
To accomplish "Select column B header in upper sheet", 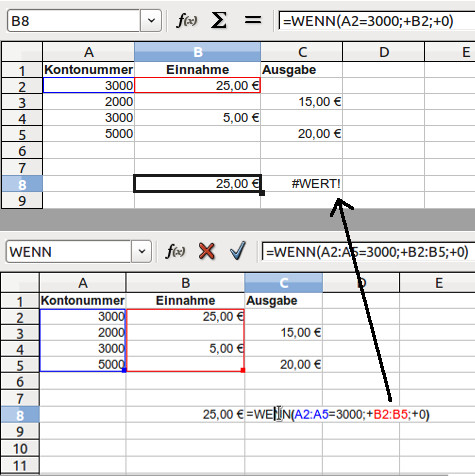I will 198,52.
